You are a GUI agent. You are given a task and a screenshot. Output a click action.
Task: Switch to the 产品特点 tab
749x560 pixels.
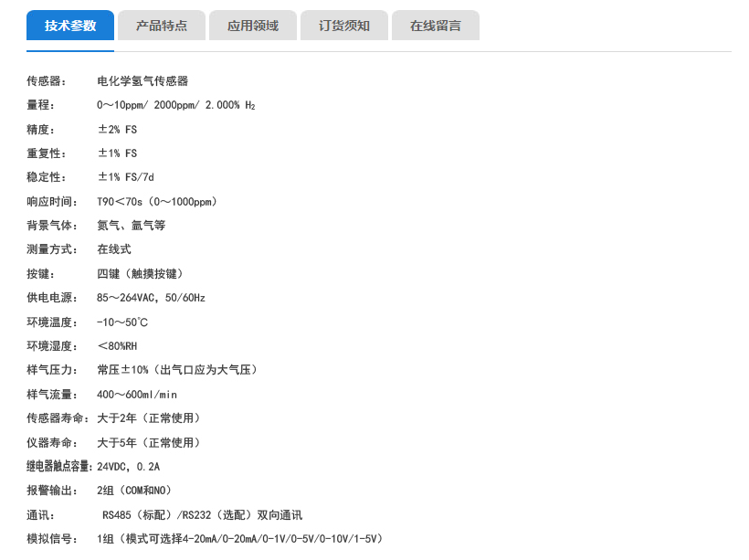(161, 26)
